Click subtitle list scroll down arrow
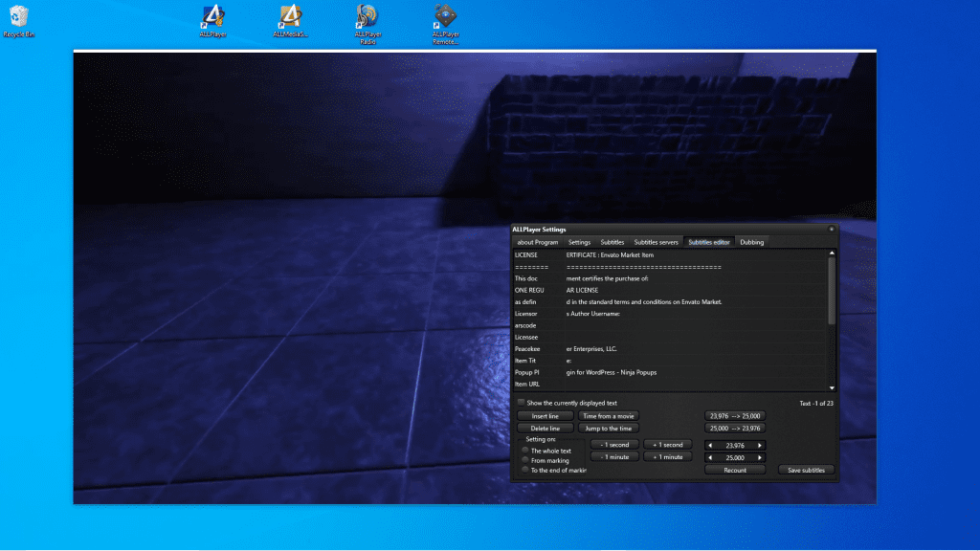This screenshot has width=980, height=551. (x=832, y=388)
